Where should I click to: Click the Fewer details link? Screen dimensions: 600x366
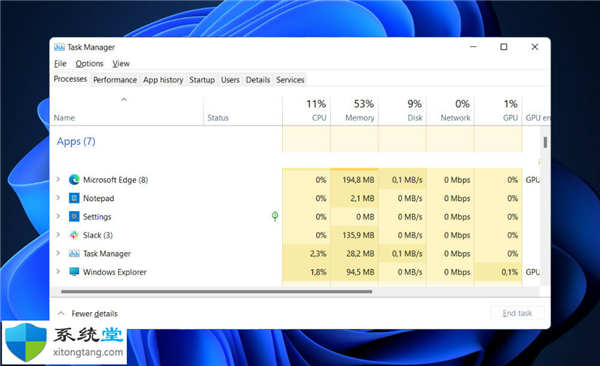pyautogui.click(x=95, y=314)
